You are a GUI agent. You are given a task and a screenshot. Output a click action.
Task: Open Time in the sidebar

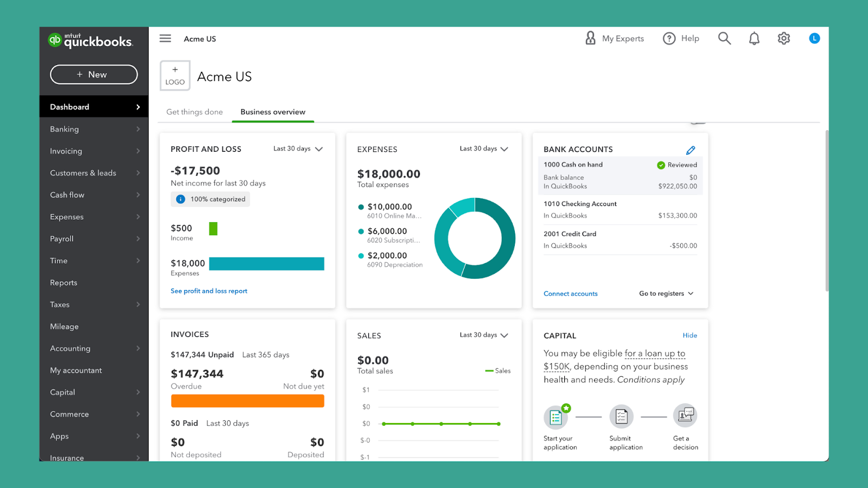tap(94, 261)
